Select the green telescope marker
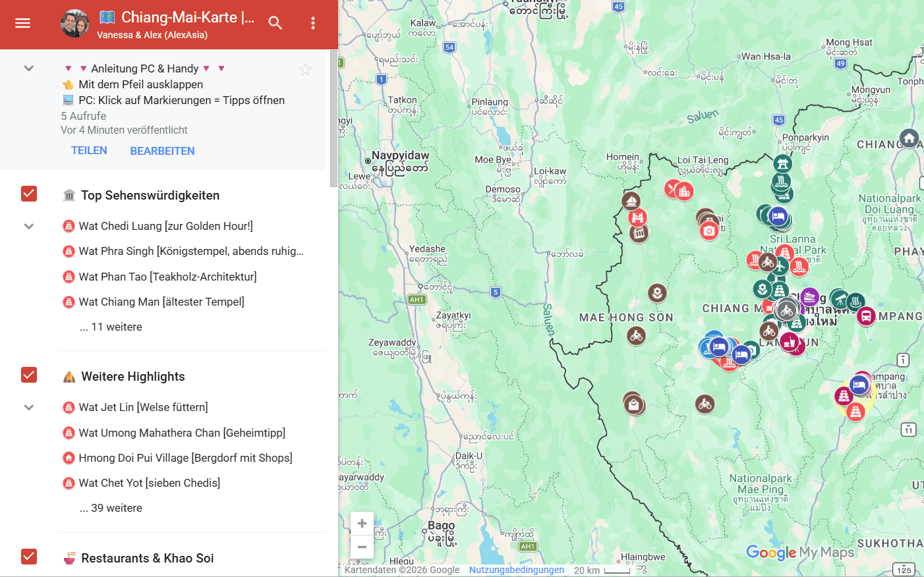The width and height of the screenshot is (924, 577). (840, 299)
